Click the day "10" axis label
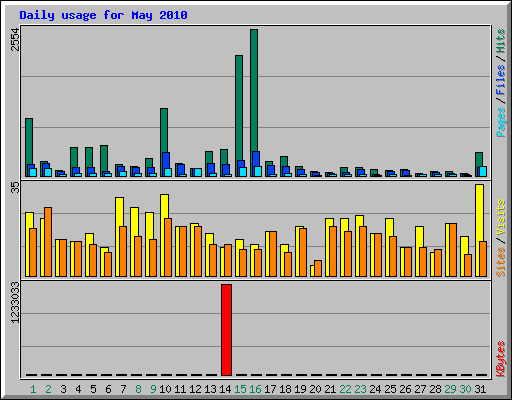Viewport: 512px width, 400px height. pos(165,389)
